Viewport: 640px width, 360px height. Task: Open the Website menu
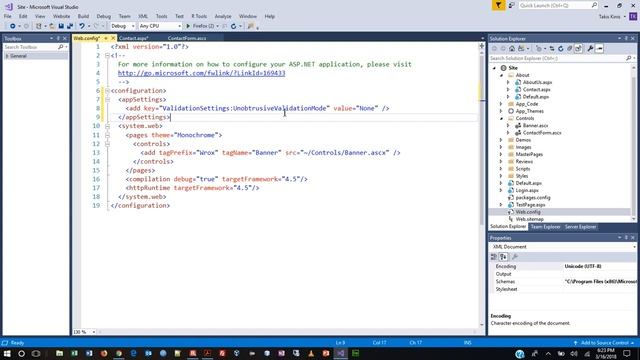(x=61, y=16)
